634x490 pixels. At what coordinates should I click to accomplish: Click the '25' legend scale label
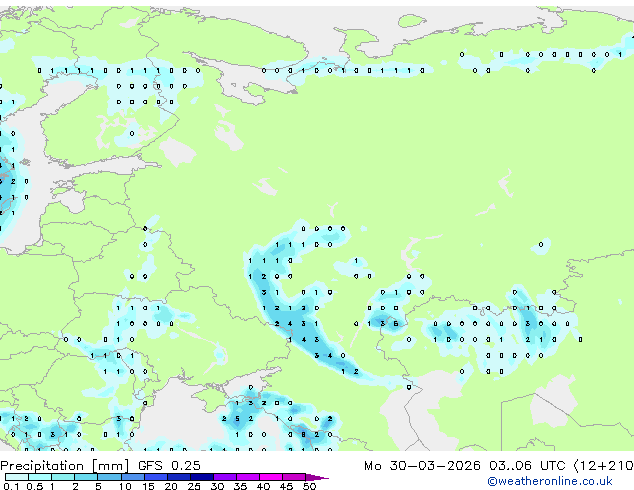click(194, 486)
